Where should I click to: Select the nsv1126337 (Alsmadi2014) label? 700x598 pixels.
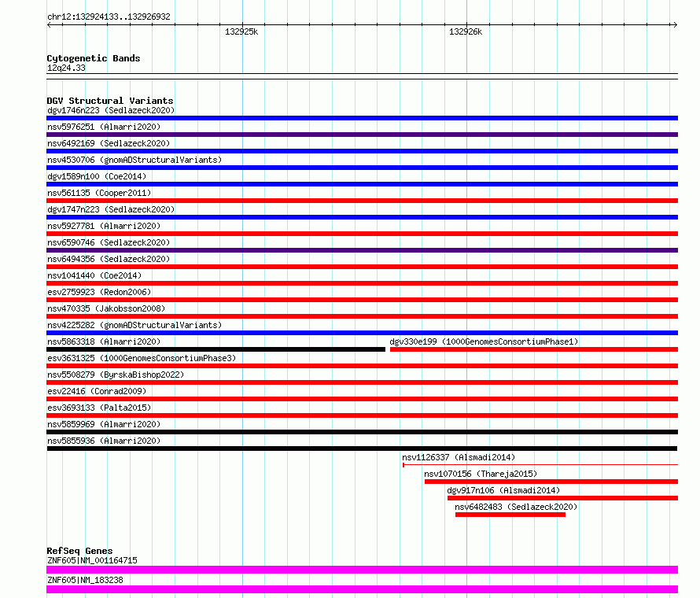(x=459, y=457)
